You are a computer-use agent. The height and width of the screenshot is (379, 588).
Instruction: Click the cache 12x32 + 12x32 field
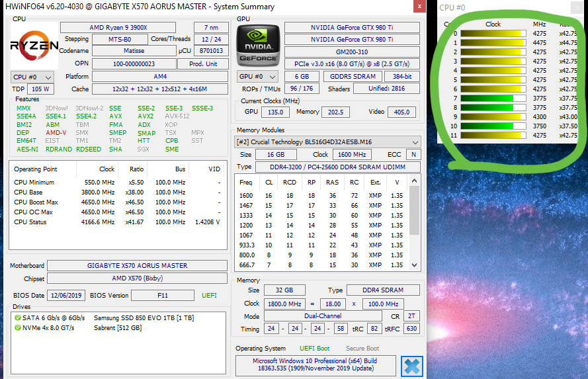pos(160,89)
